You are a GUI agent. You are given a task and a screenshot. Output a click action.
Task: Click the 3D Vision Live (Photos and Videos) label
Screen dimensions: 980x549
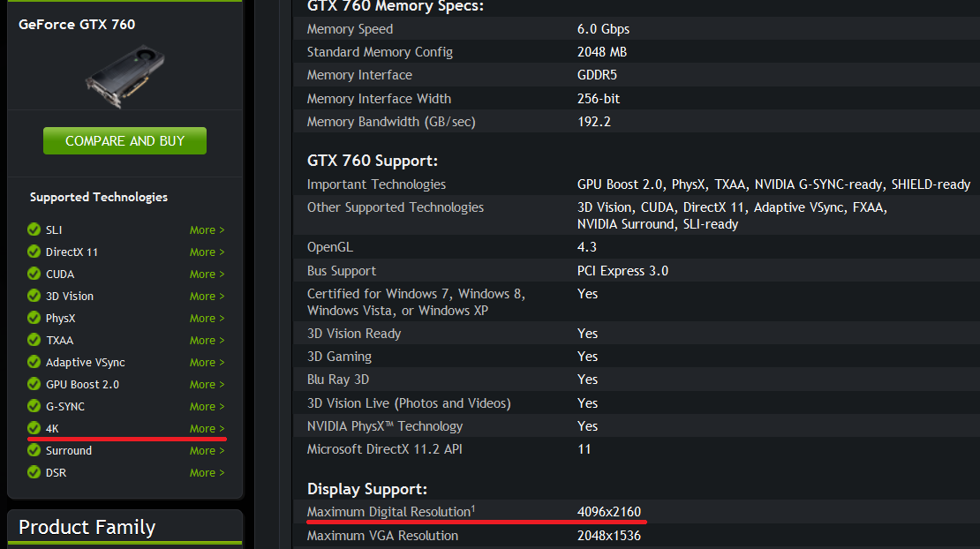pyautogui.click(x=409, y=403)
